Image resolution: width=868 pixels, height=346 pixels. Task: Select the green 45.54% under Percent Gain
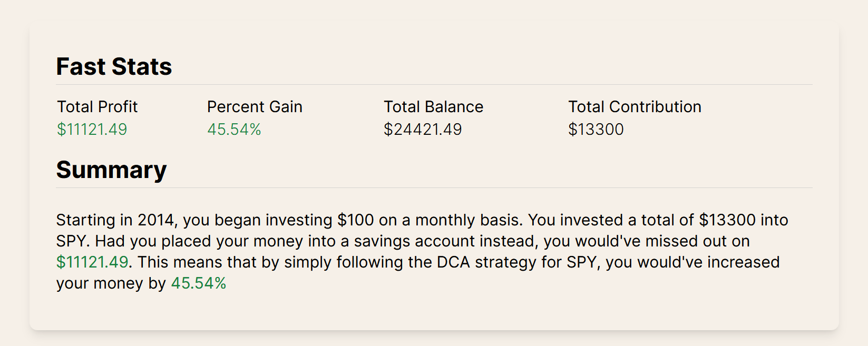point(234,130)
